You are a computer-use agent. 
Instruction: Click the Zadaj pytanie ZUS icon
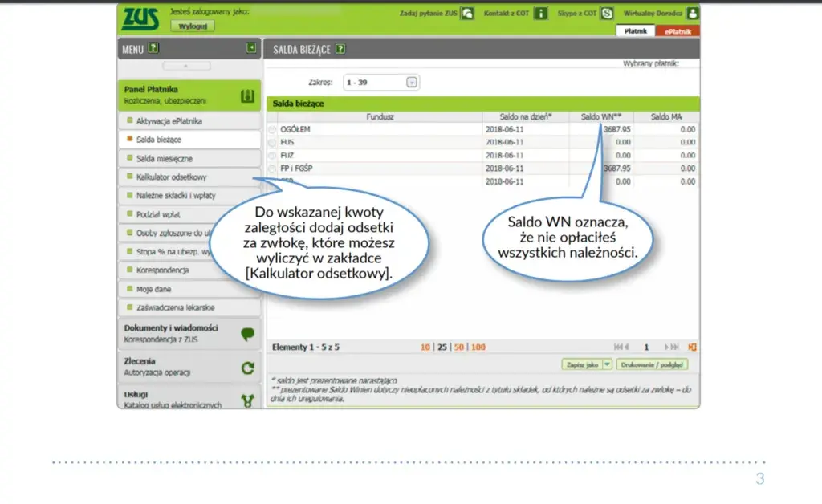(x=467, y=13)
